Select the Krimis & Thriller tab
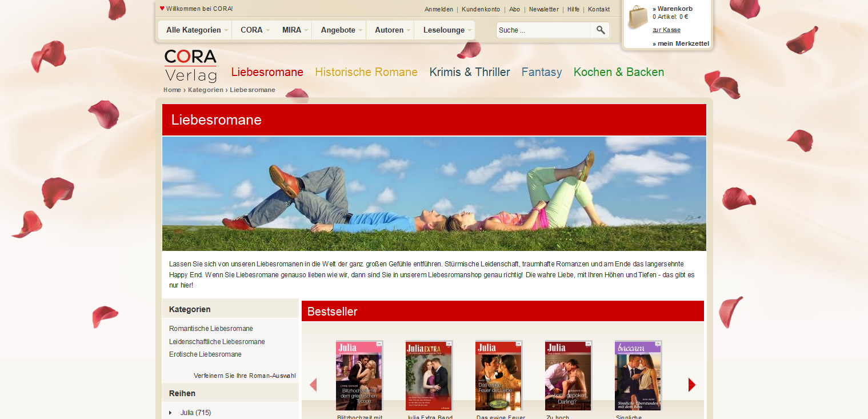Image resolution: width=868 pixels, height=419 pixels. [470, 72]
